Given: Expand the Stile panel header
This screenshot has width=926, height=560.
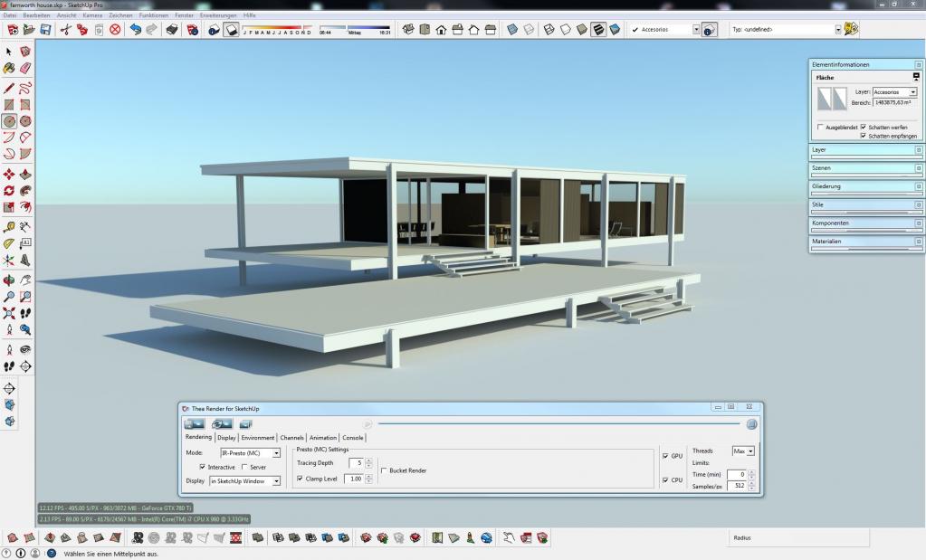Looking at the screenshot, I should pyautogui.click(x=865, y=204).
